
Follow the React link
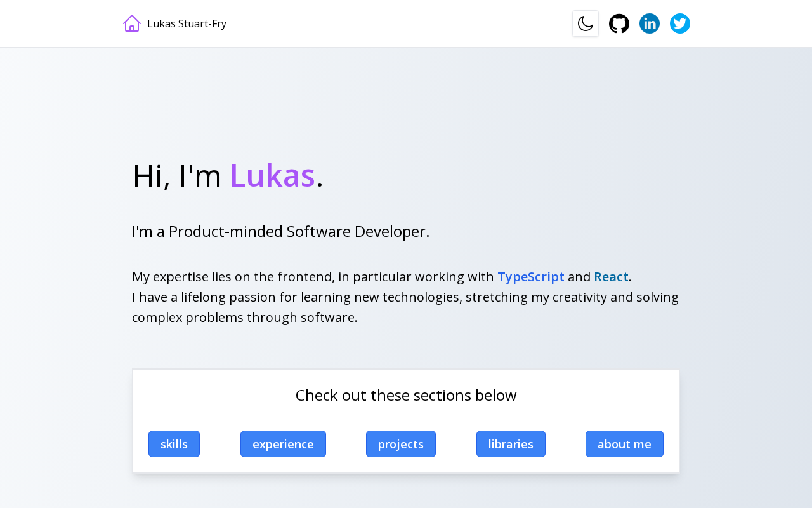point(611,277)
